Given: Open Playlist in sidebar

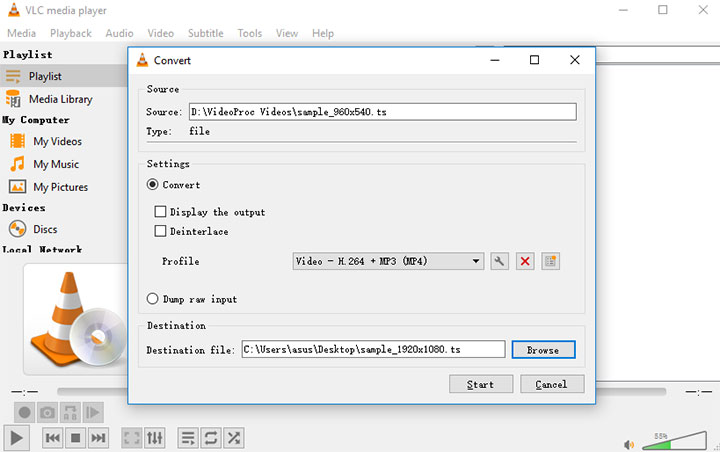Looking at the screenshot, I should click(63, 76).
